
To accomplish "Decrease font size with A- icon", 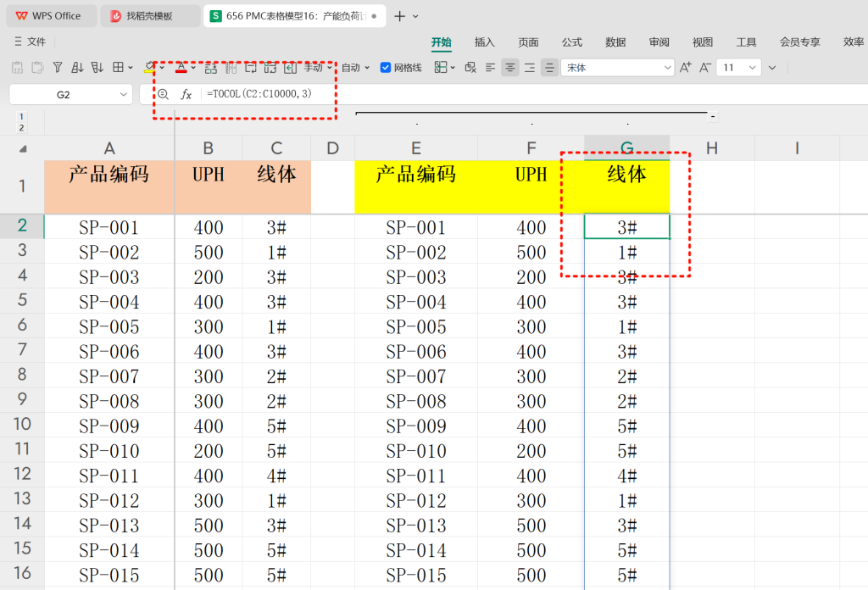I will pos(704,68).
